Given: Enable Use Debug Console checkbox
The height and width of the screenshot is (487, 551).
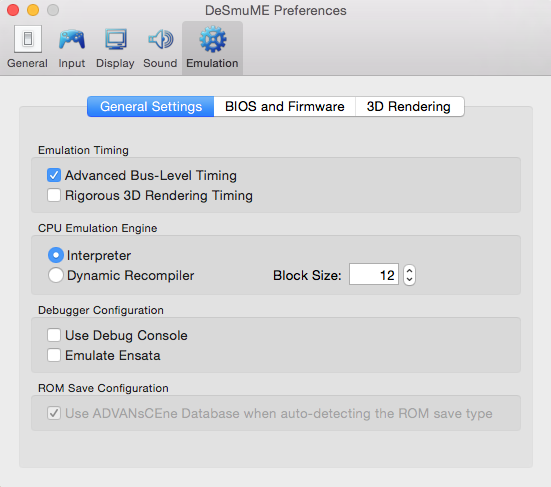Looking at the screenshot, I should pos(54,335).
